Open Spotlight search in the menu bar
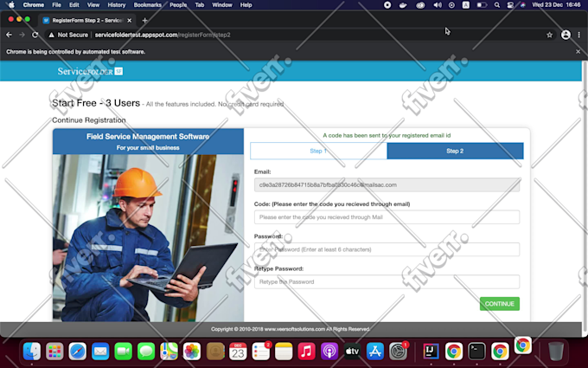This screenshot has height=368, width=588. [x=497, y=5]
